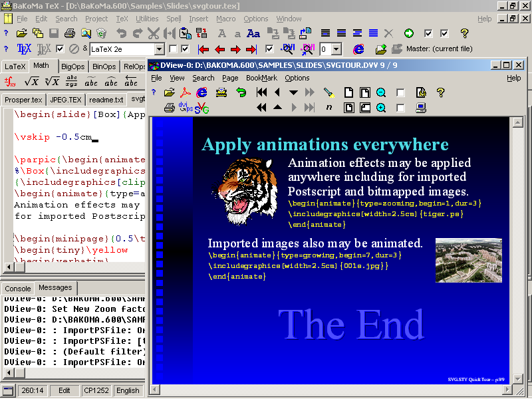Click the zoom in magnifier in DView
532x399 pixels.
[381, 108]
